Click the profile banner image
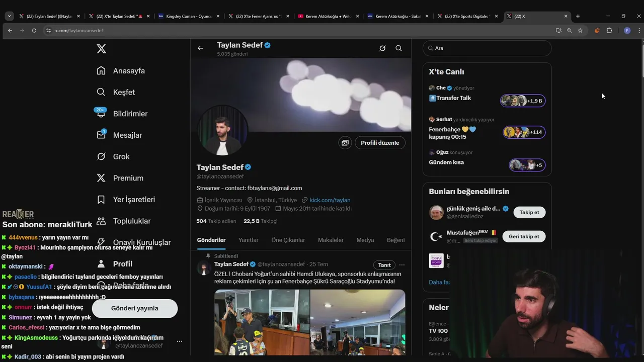 [x=301, y=95]
